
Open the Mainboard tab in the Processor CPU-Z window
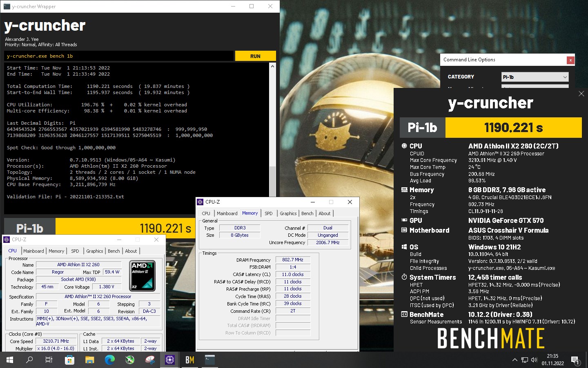coord(33,251)
